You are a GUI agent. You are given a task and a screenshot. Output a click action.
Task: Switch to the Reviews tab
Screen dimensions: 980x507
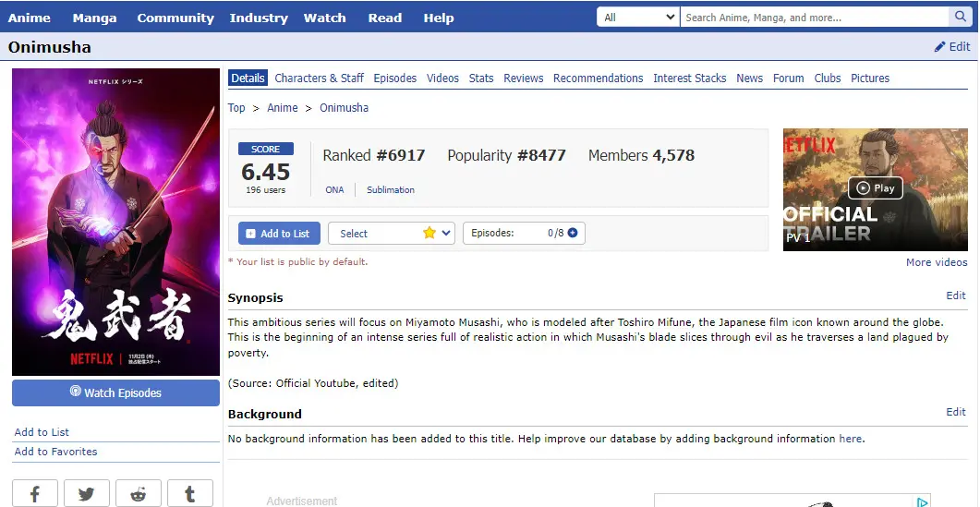[x=523, y=78]
